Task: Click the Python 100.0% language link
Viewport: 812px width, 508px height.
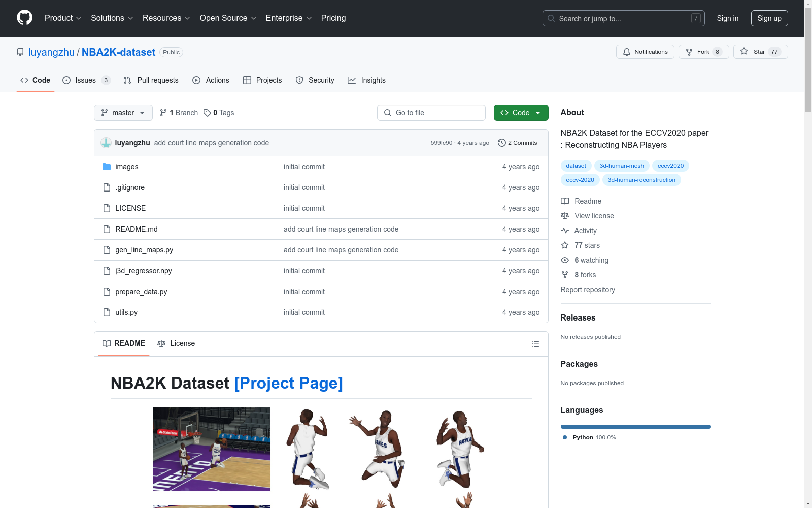Action: (x=589, y=437)
